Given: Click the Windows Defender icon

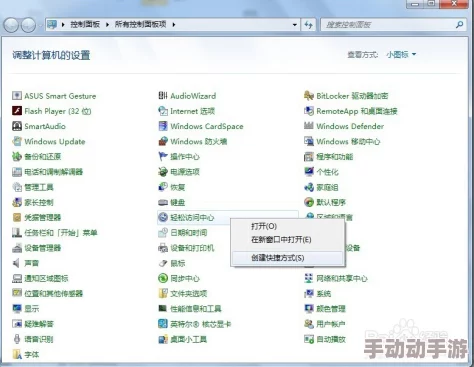Looking at the screenshot, I should point(309,126).
